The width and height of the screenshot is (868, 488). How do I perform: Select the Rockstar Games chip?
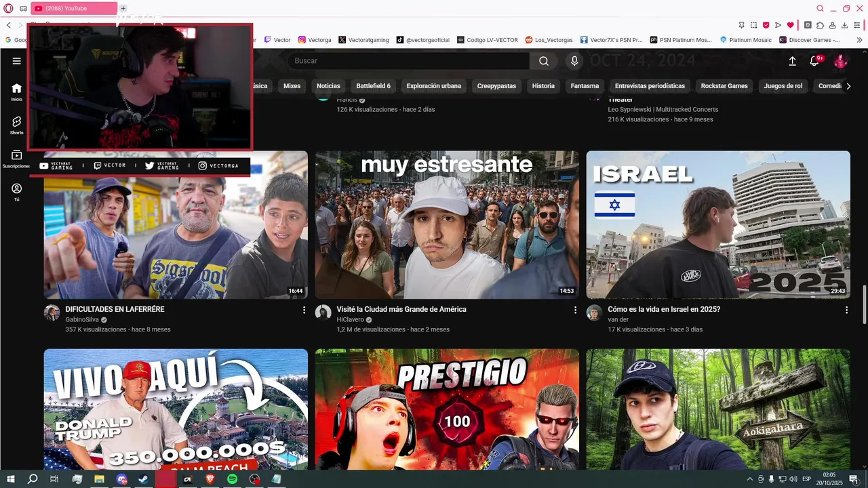coord(724,86)
